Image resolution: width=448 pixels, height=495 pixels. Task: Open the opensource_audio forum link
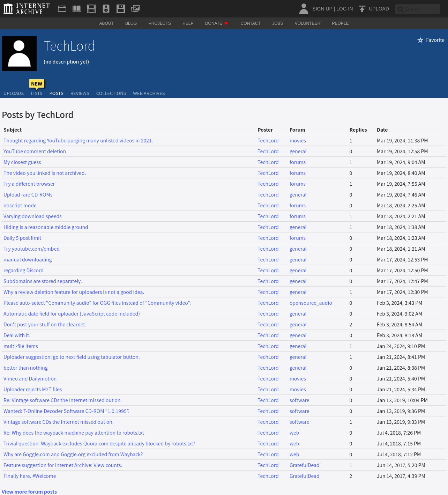pos(311,303)
